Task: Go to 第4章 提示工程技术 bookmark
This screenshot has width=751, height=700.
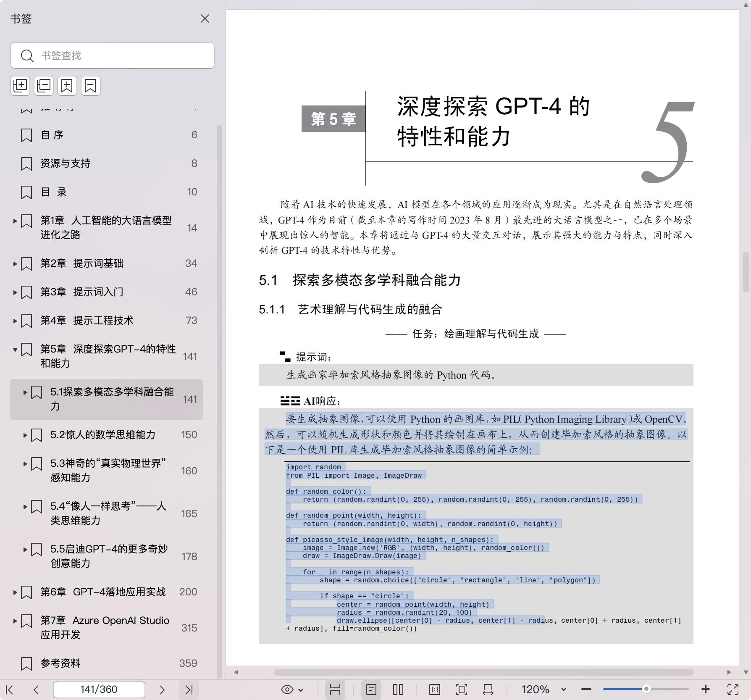Action: [x=87, y=321]
